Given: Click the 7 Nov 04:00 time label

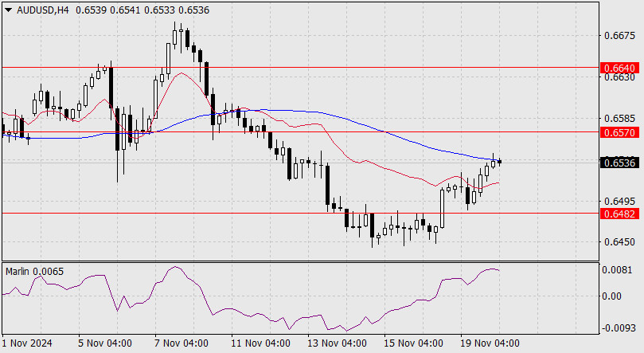Looking at the screenshot, I should click(x=181, y=343).
